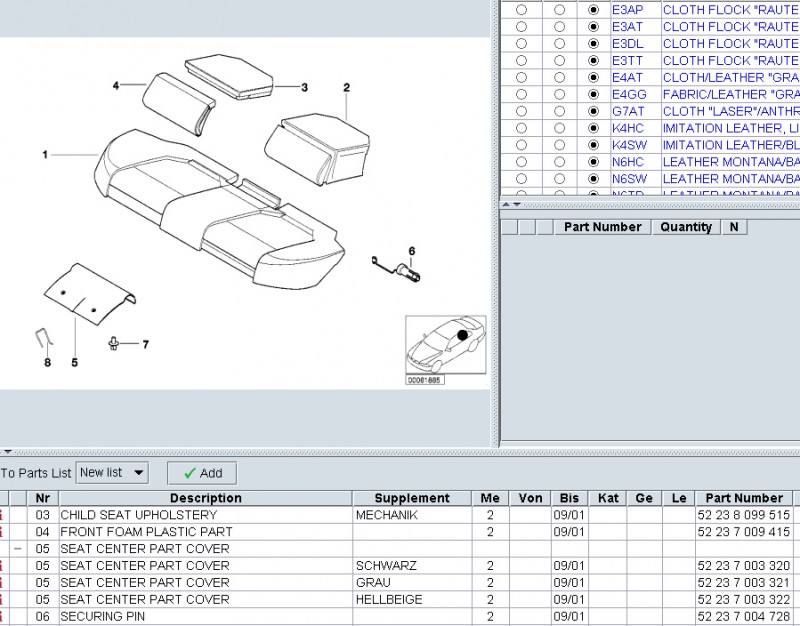Collapse the SEAT CENTER PART COVER group
This screenshot has height=626, width=800.
click(18, 549)
